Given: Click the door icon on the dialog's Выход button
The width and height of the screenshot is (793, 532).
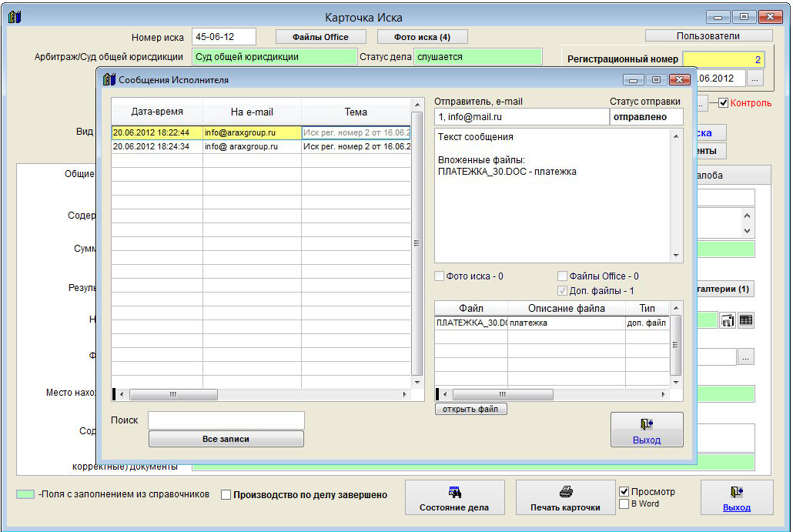Looking at the screenshot, I should tap(647, 424).
